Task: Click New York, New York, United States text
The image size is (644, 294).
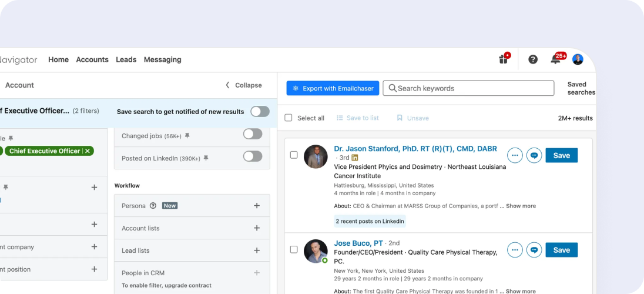Action: tap(379, 271)
